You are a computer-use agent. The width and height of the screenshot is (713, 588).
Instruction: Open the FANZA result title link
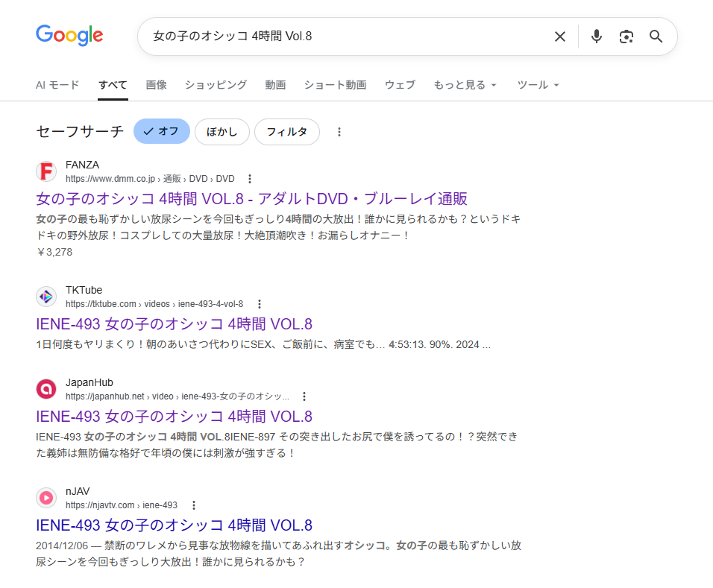[x=251, y=199]
